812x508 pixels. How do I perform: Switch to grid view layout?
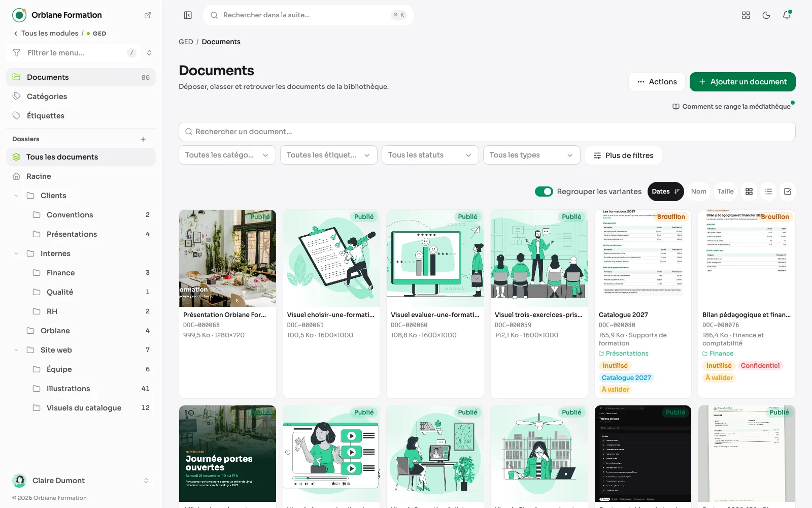click(749, 192)
